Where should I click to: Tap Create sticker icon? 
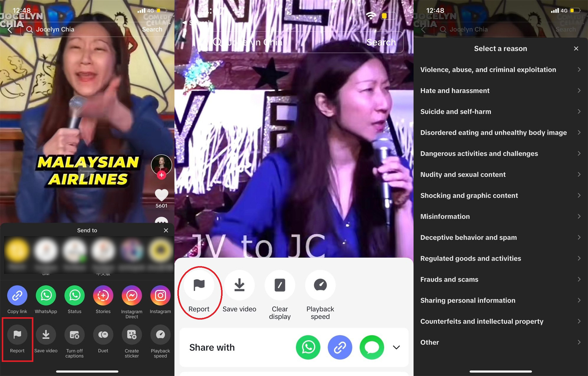tap(132, 335)
